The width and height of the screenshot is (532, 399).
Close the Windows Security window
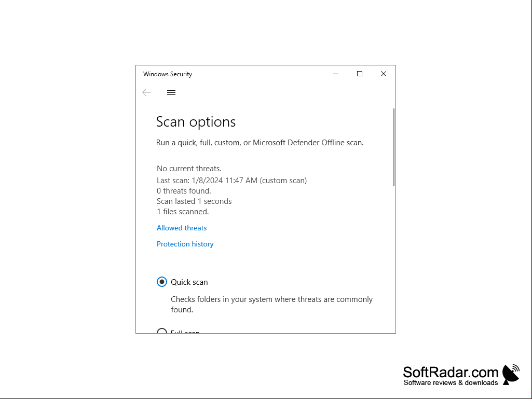point(384,74)
